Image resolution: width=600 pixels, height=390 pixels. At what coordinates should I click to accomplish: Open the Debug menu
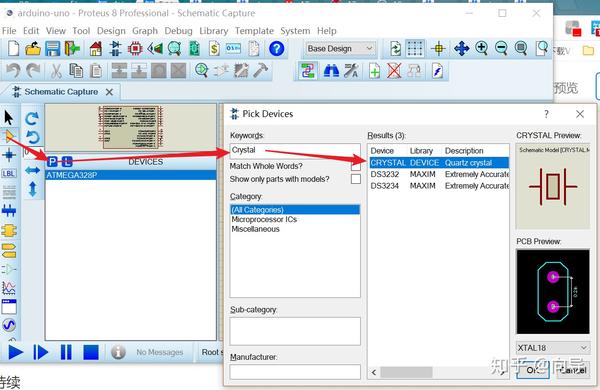(x=178, y=31)
